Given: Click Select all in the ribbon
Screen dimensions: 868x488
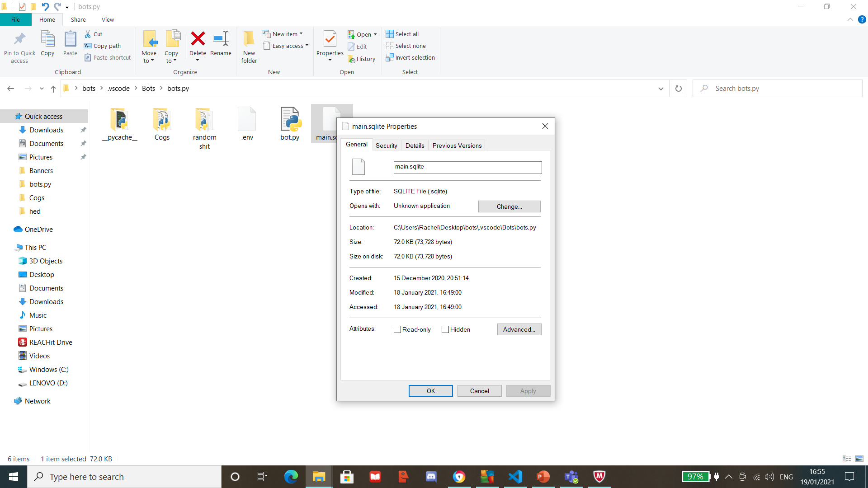Looking at the screenshot, I should 402,34.
